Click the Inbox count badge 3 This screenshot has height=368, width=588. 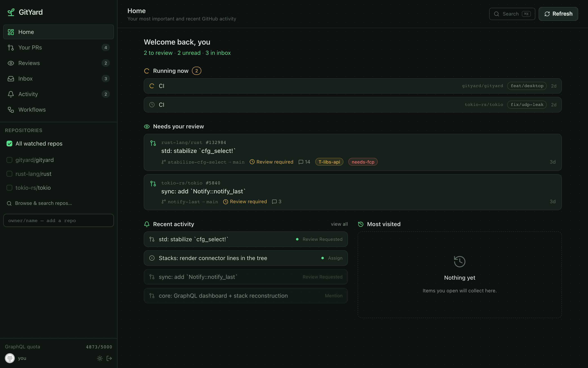106,79
